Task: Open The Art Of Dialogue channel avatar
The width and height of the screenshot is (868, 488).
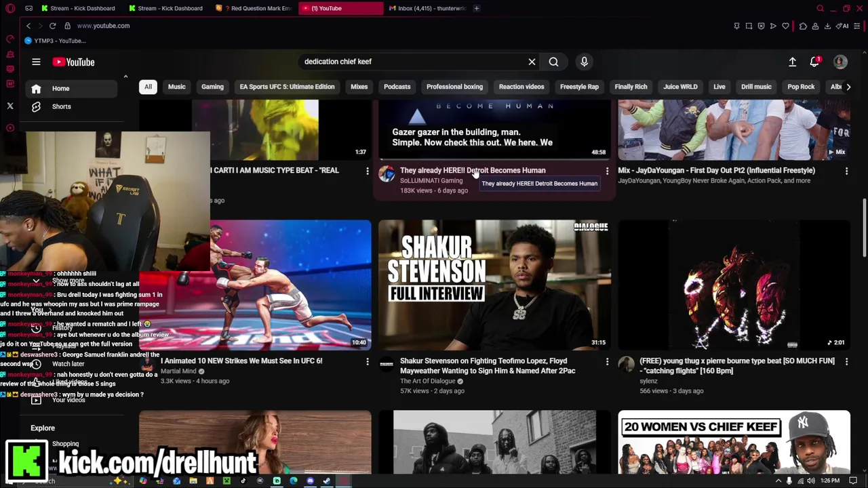Action: pos(387,365)
